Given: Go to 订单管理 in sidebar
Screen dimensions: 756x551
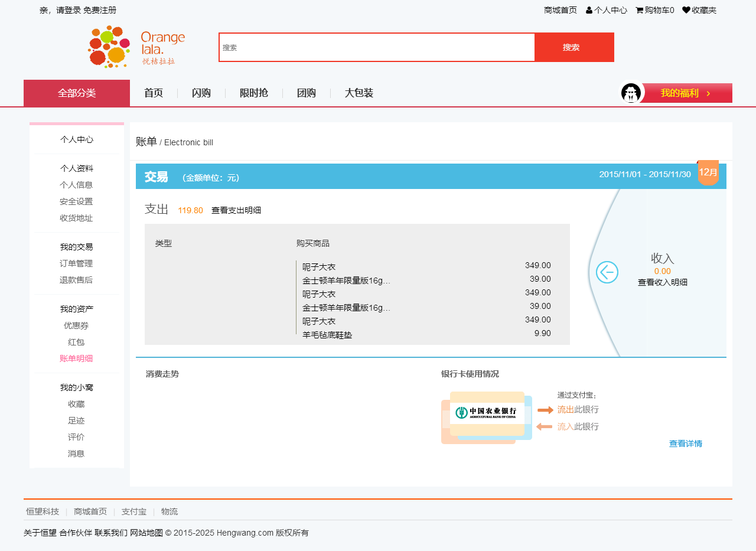Looking at the screenshot, I should pyautogui.click(x=76, y=263).
